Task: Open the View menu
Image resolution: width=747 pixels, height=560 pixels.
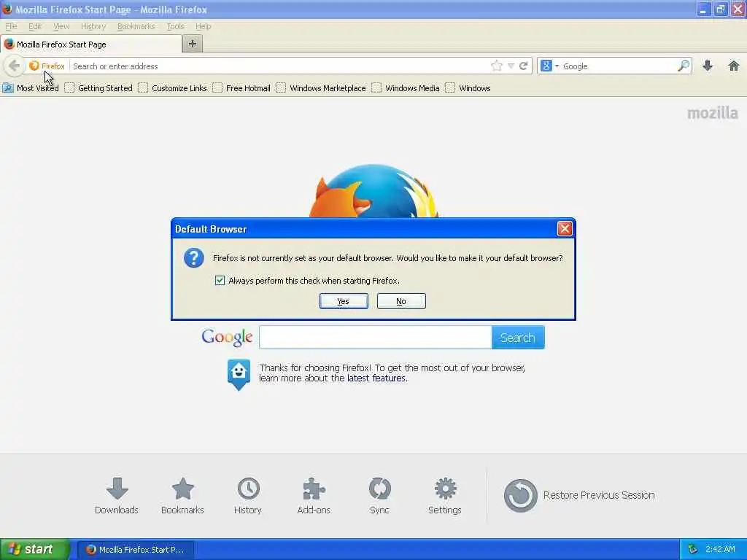Action: pos(61,26)
